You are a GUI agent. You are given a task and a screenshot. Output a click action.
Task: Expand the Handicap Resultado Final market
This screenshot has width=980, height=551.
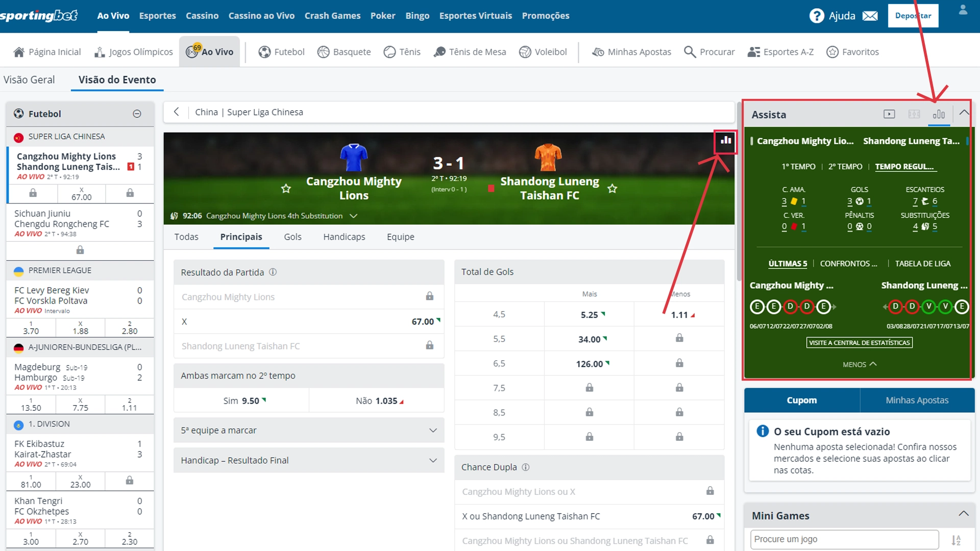[433, 460]
